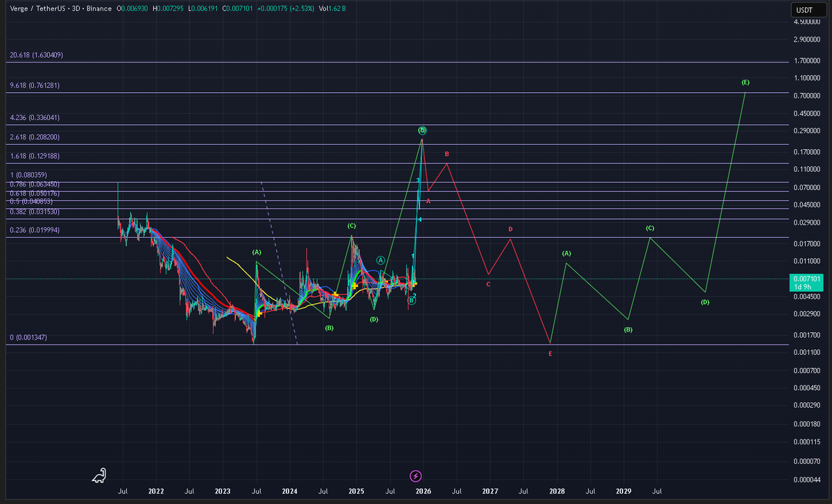The height and width of the screenshot is (504, 832).
Task: Click the red wave label A
Action: (428, 201)
